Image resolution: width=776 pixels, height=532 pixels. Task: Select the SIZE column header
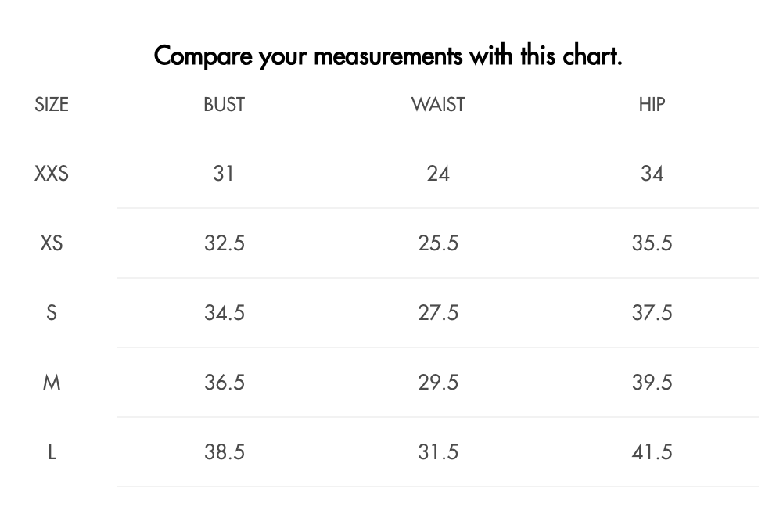tap(52, 104)
